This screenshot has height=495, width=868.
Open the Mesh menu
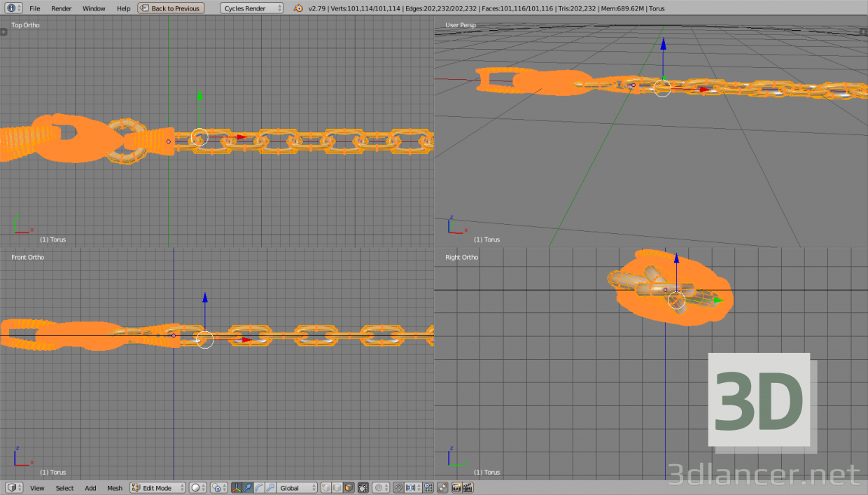click(x=114, y=487)
